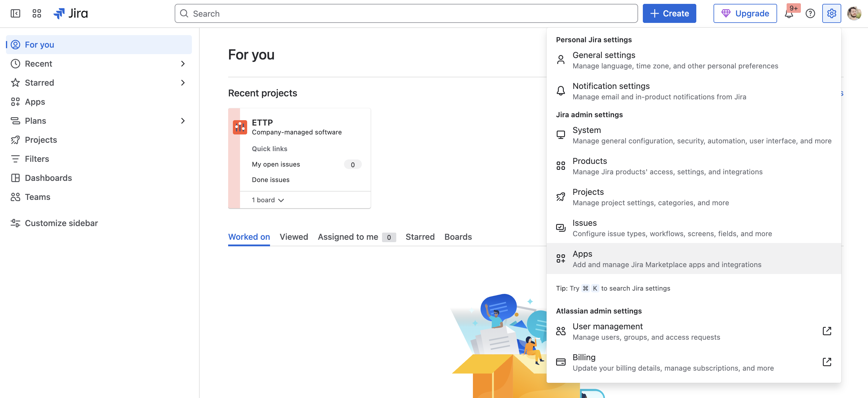Switch to the Assigned to me tab

348,237
